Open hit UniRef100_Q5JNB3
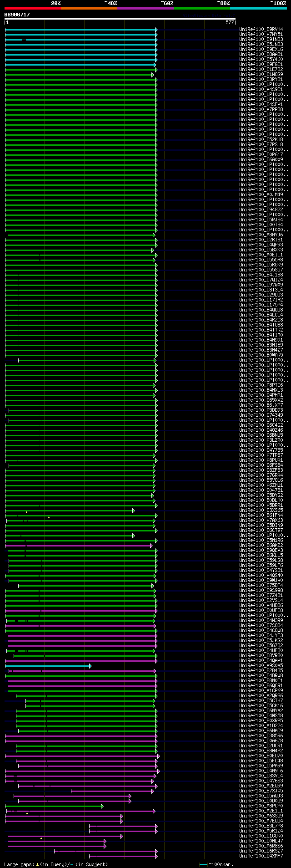291x868 pixels. (261, 44)
